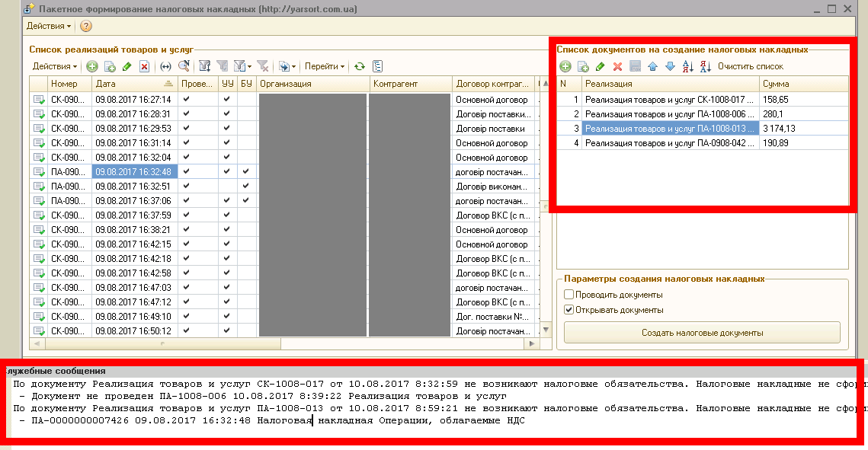
Task: Click the help question mark icon
Action: (86, 26)
